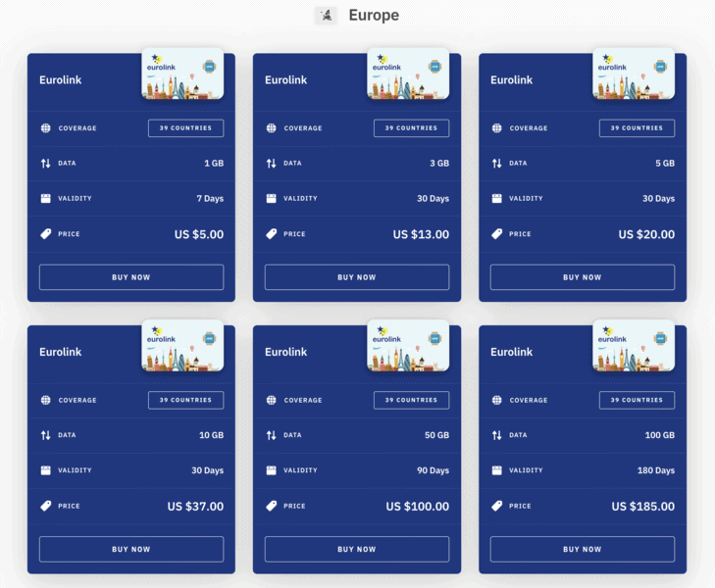This screenshot has width=715, height=588.
Task: Buy the 100 GB 180 Days plan
Action: point(582,549)
